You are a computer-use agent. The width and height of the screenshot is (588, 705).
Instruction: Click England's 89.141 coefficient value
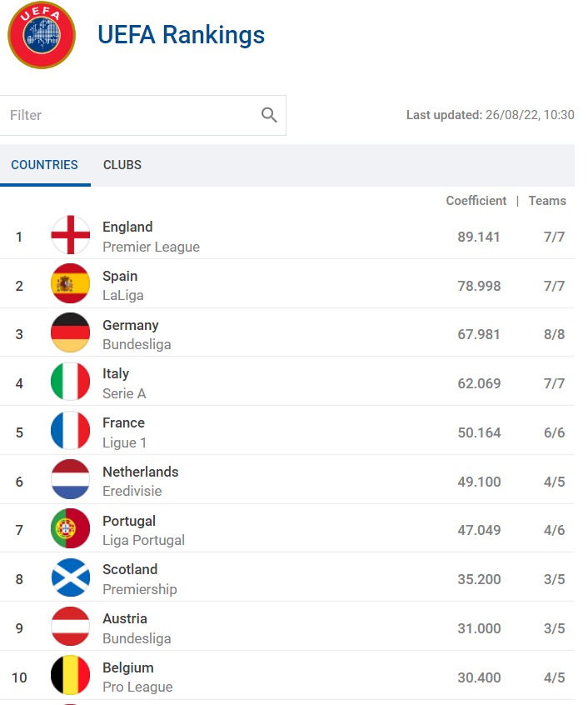click(x=479, y=237)
